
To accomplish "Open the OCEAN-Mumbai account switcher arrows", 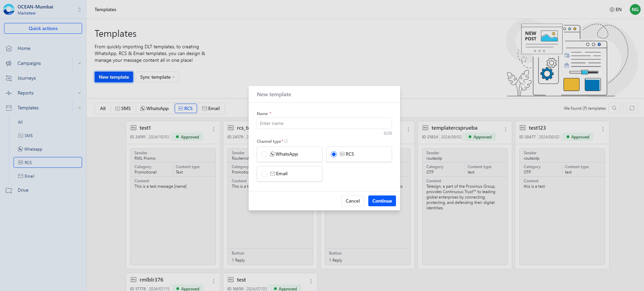I will tap(79, 9).
